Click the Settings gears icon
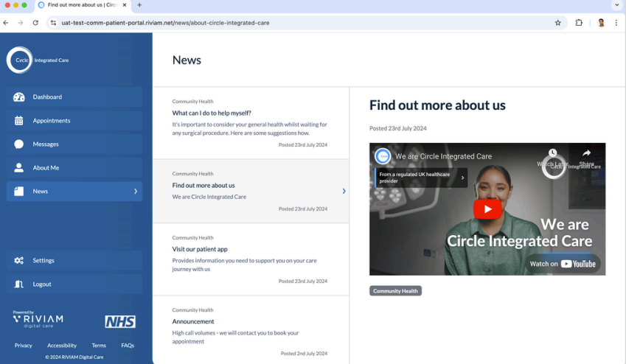Image resolution: width=626 pixels, height=364 pixels. 19,261
